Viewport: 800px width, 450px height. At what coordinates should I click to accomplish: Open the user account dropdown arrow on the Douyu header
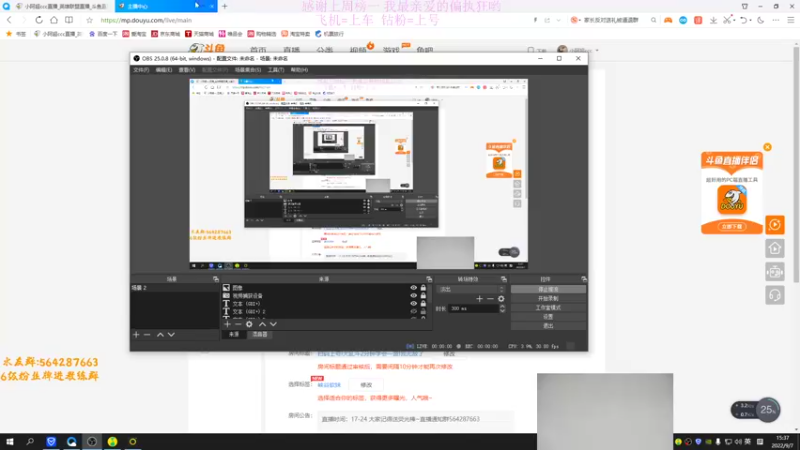[x=597, y=51]
